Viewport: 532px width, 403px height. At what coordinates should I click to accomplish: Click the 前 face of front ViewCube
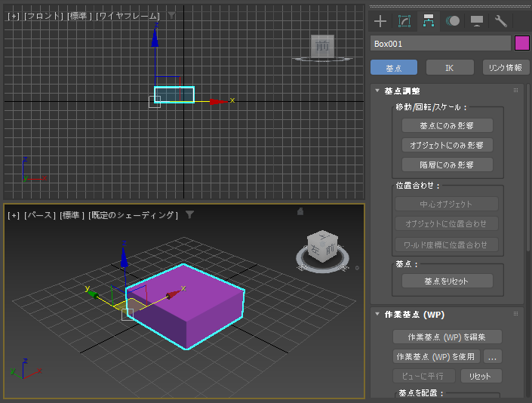click(x=322, y=46)
